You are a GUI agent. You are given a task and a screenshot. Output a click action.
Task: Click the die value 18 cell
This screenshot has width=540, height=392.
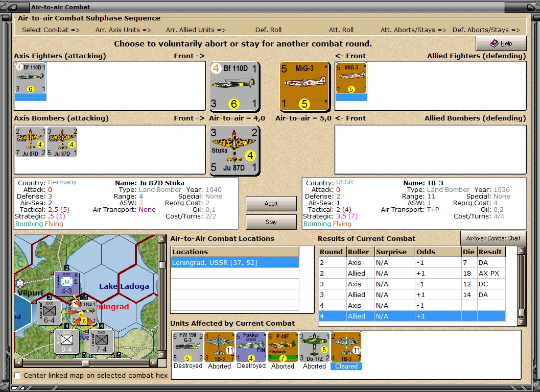coord(469,273)
